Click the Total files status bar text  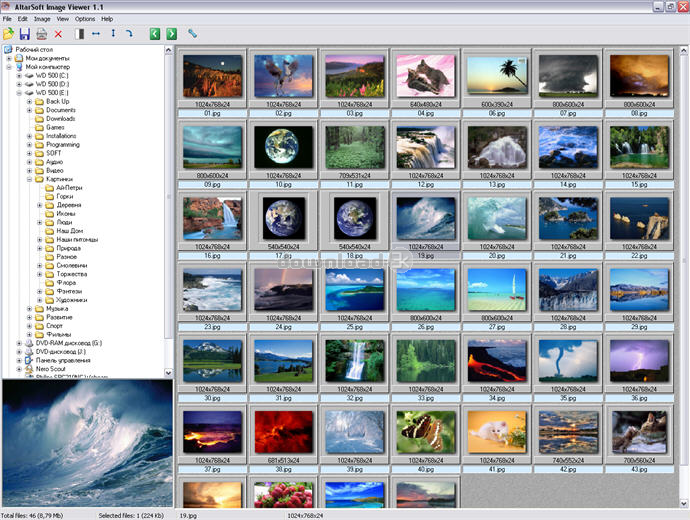[32, 516]
